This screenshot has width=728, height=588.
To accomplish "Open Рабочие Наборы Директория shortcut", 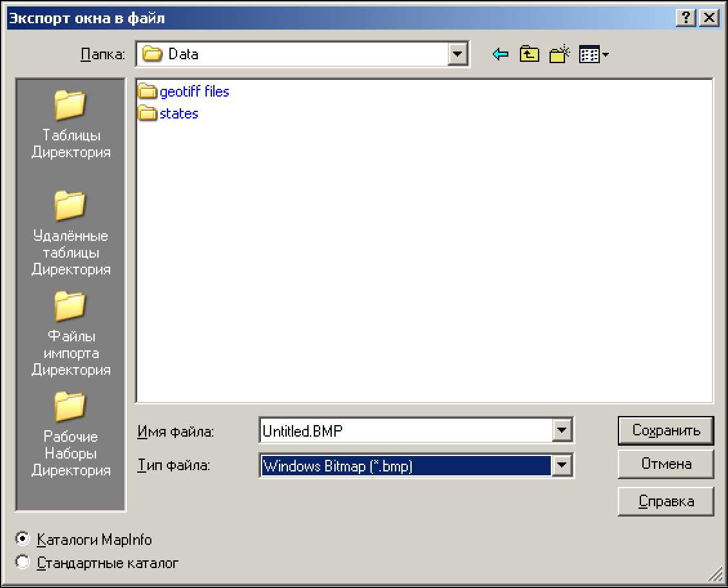I will 71,433.
